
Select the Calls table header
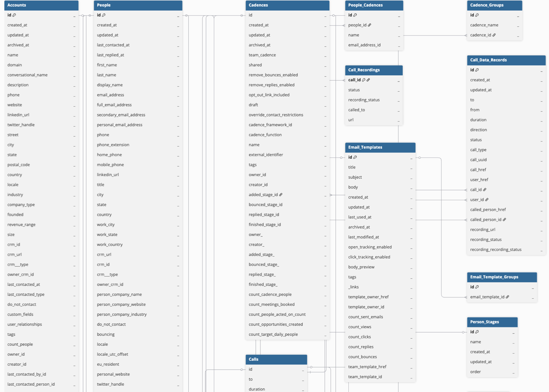(x=276, y=359)
